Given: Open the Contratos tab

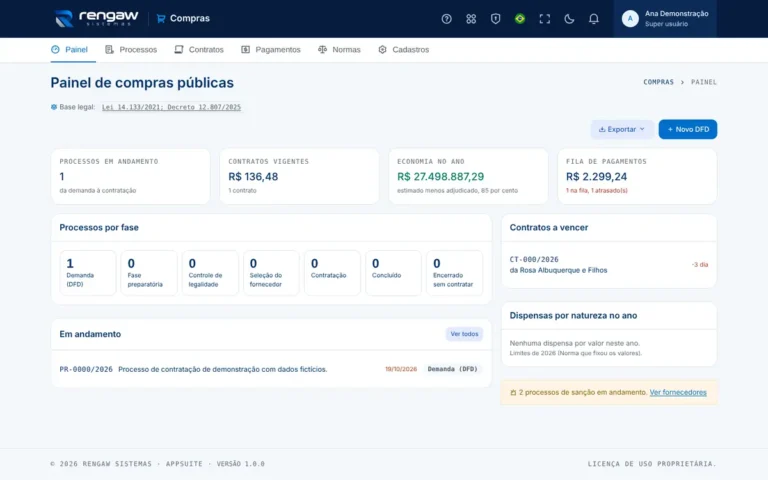Looking at the screenshot, I should click(x=199, y=49).
